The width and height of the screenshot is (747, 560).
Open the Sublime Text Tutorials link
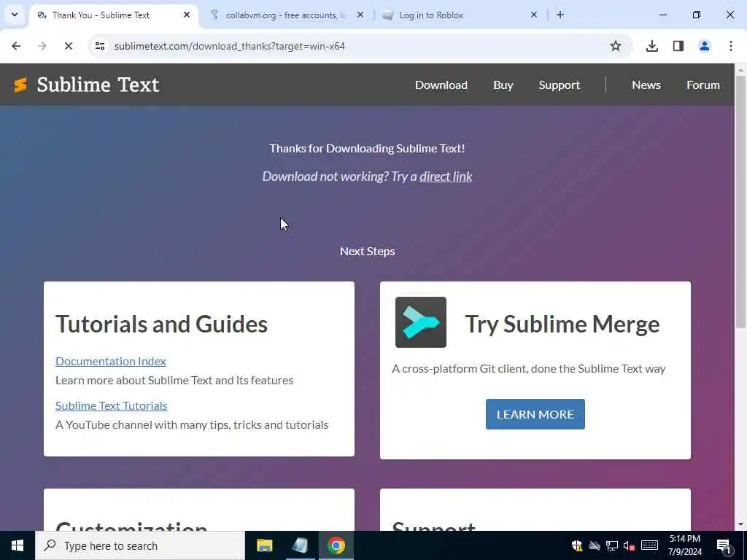pyautogui.click(x=112, y=405)
